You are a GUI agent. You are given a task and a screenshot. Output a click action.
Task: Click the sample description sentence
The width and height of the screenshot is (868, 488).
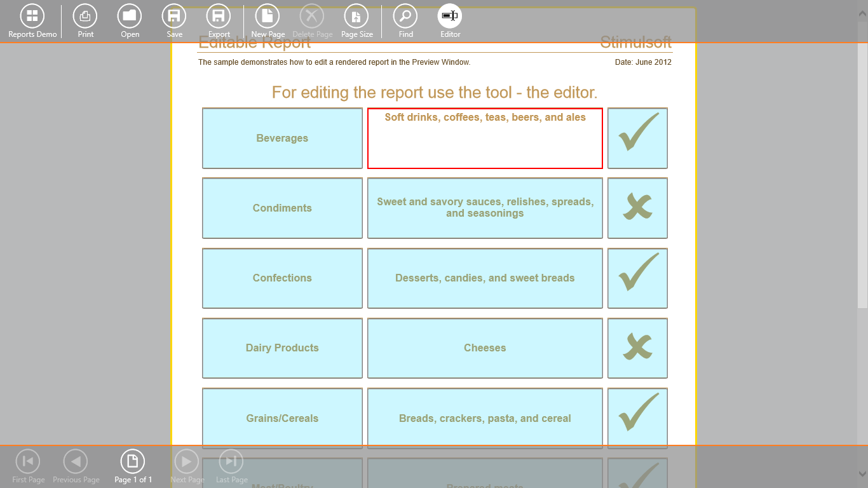tap(334, 62)
